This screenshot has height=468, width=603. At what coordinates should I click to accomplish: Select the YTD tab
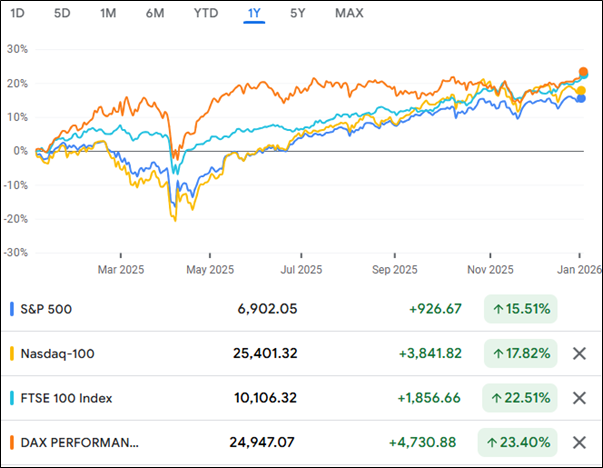click(205, 13)
